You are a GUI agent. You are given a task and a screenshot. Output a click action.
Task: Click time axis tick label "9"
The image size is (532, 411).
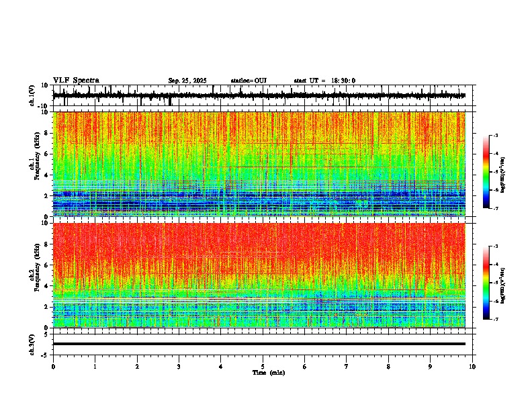pos(430,367)
